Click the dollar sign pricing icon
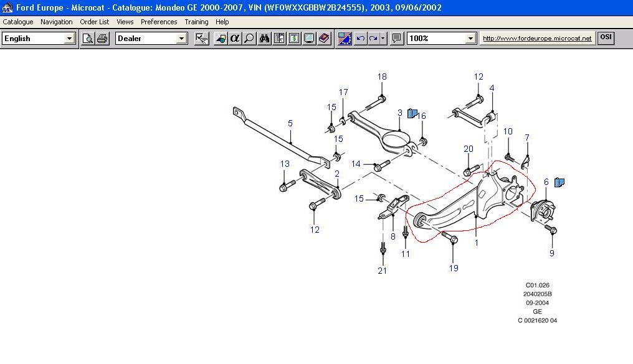 point(294,39)
